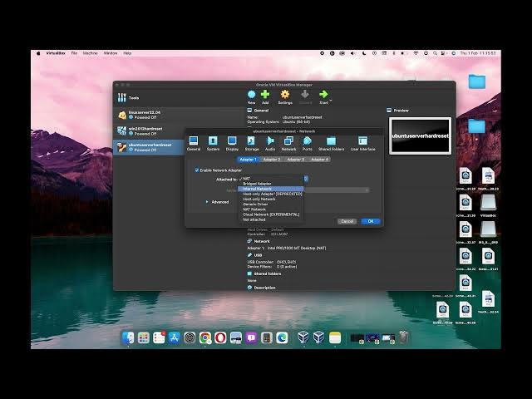This screenshot has width=532, height=399.
Task: Open the Machine menu
Action: (91, 53)
